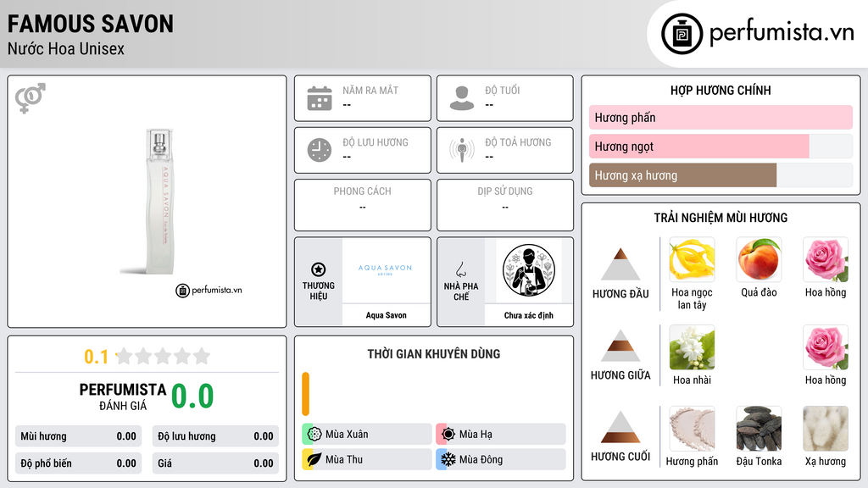Click the star badge icon above Thương hiệu
The height and width of the screenshot is (488, 868).
tap(319, 269)
